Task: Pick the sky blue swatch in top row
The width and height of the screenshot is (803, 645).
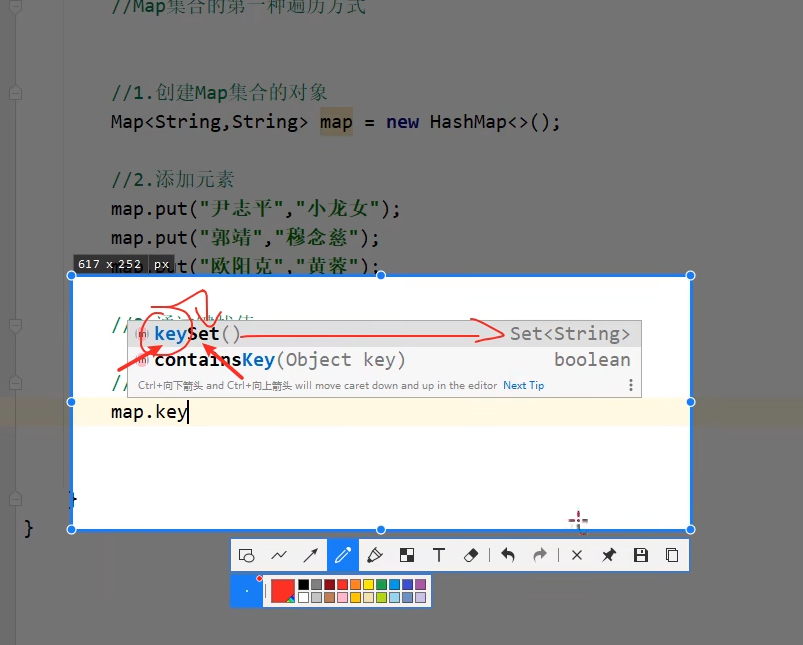Action: tap(394, 585)
